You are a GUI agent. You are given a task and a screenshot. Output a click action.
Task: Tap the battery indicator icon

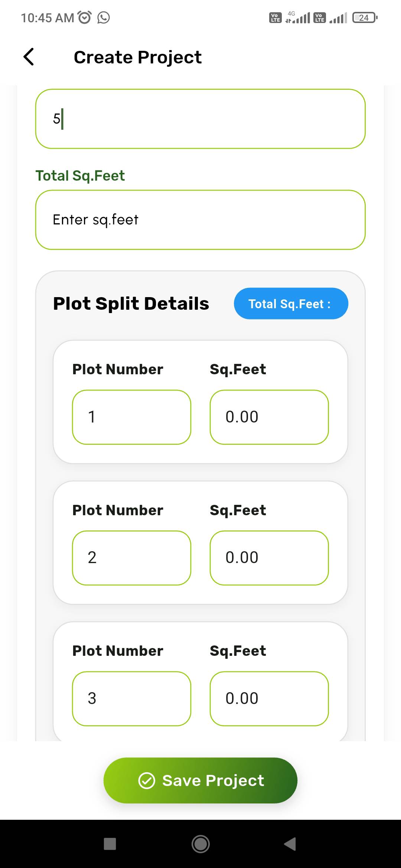[x=365, y=17]
